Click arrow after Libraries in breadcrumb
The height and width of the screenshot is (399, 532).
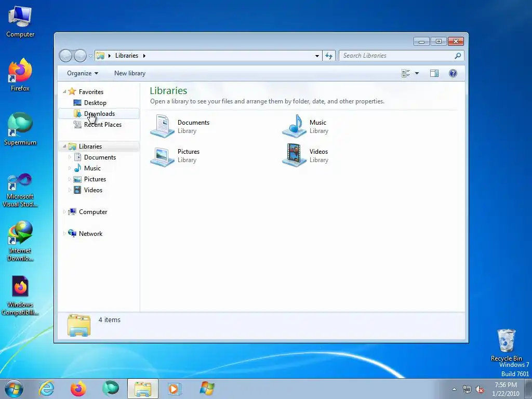click(x=144, y=56)
